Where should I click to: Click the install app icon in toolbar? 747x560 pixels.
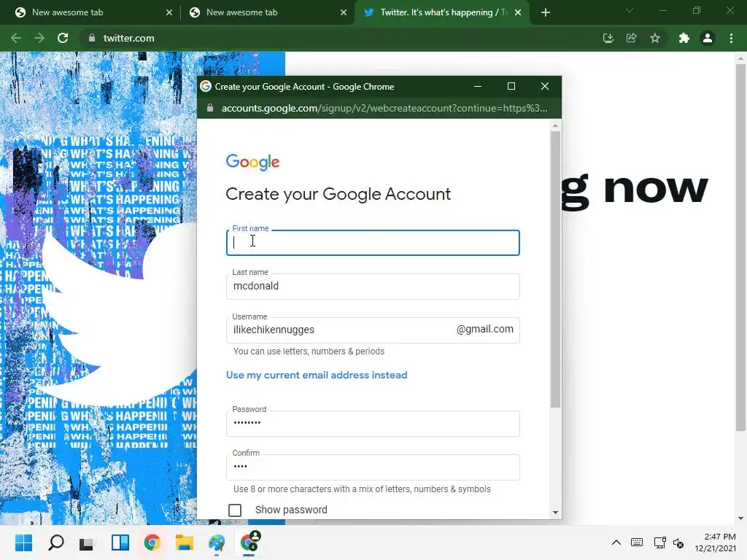[x=608, y=38]
